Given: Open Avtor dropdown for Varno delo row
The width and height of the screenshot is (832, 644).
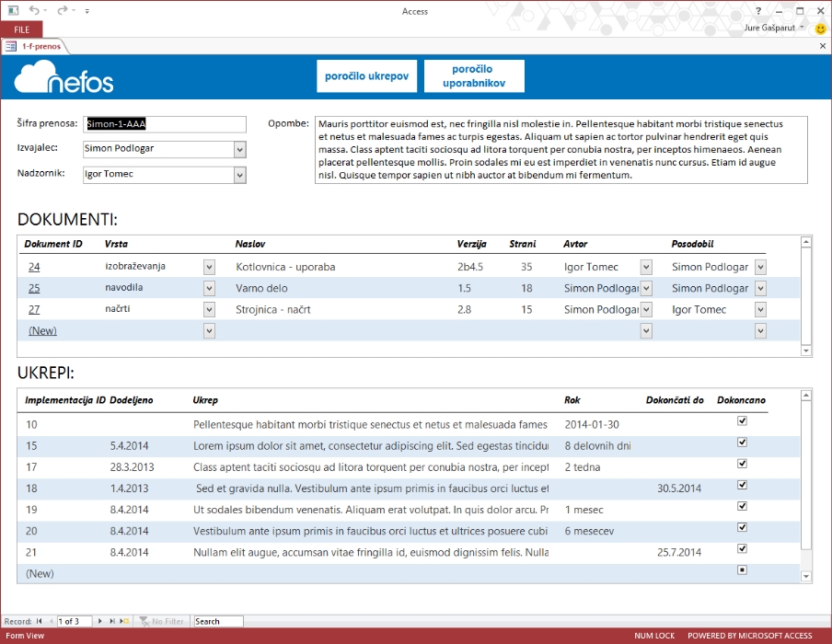Looking at the screenshot, I should coord(646,288).
